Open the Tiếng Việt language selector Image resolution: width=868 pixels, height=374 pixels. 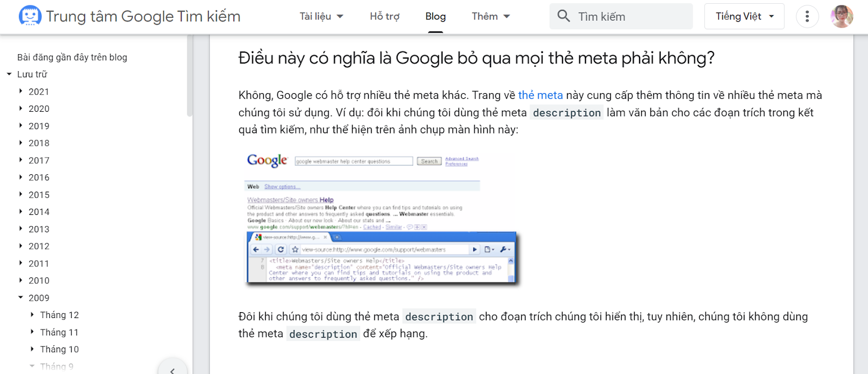744,16
